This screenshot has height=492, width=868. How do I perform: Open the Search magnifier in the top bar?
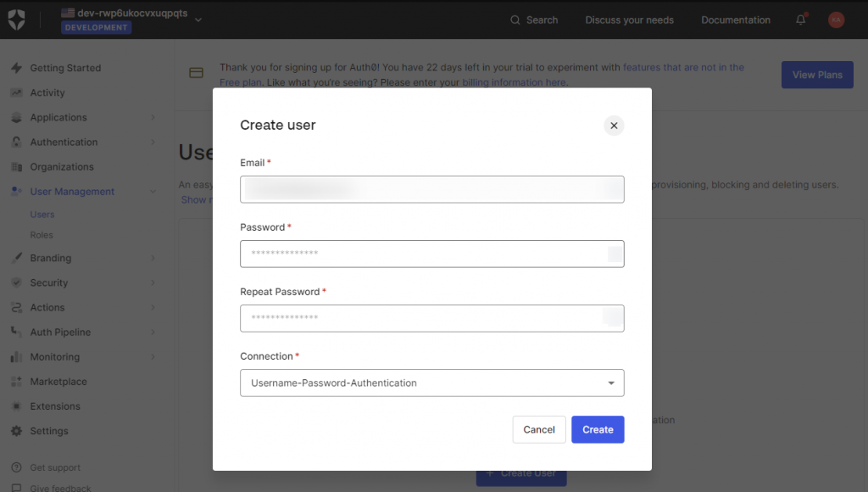coord(513,20)
